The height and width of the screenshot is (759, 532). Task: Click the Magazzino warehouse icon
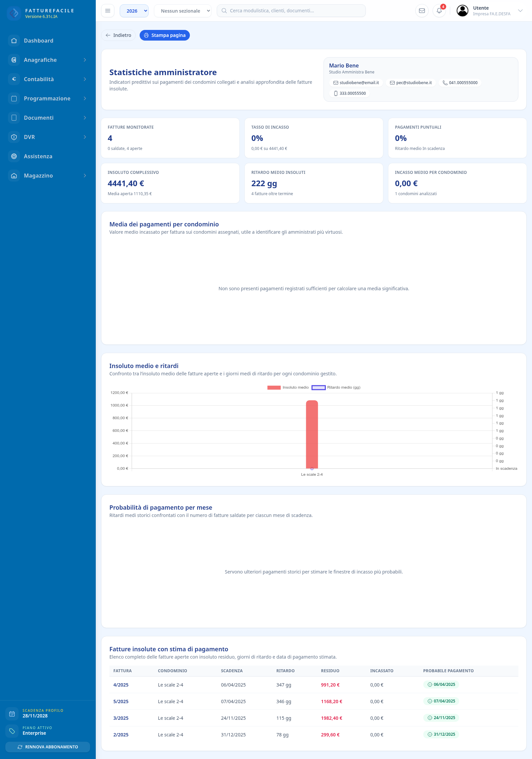14,176
